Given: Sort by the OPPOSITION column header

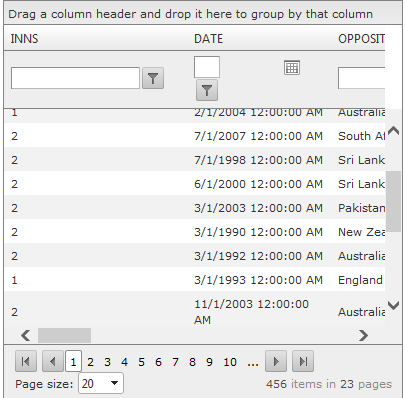Looking at the screenshot, I should [362, 39].
